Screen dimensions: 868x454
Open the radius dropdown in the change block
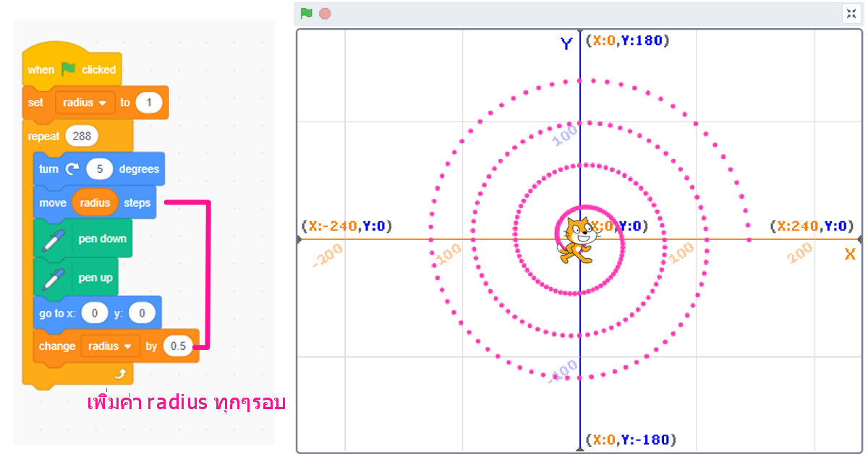coord(110,346)
